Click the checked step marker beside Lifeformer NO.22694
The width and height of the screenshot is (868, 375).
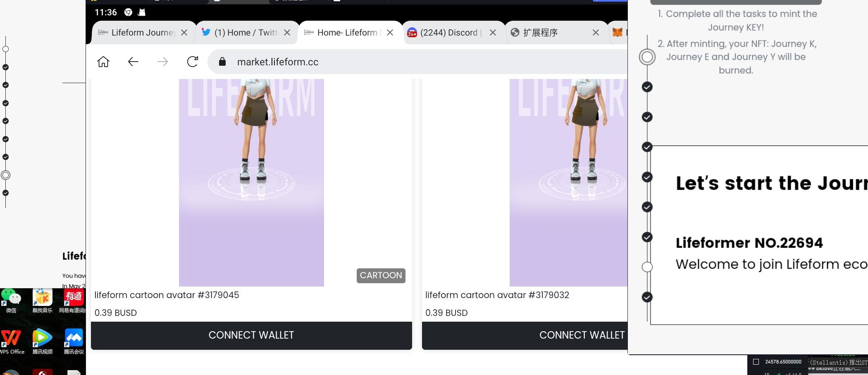[x=647, y=237]
